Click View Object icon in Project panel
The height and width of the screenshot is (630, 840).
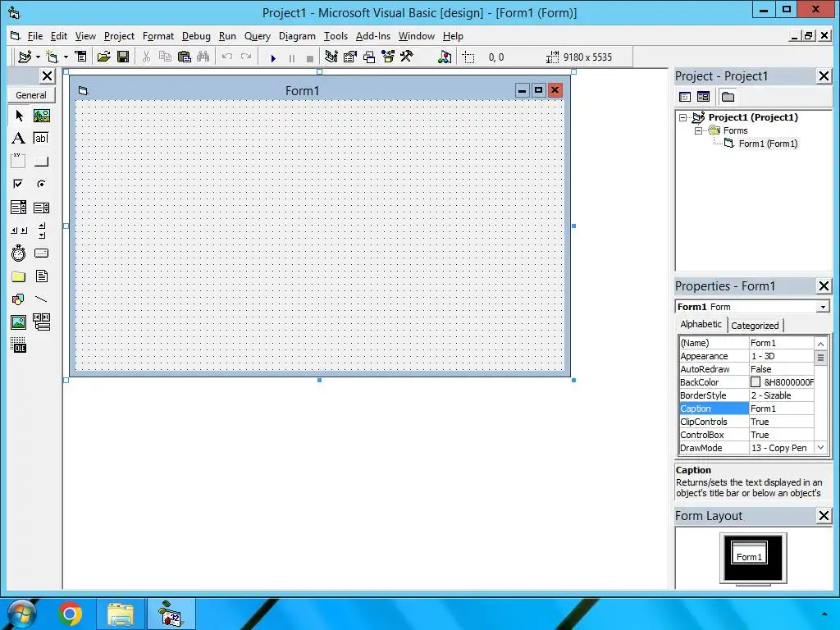[703, 97]
